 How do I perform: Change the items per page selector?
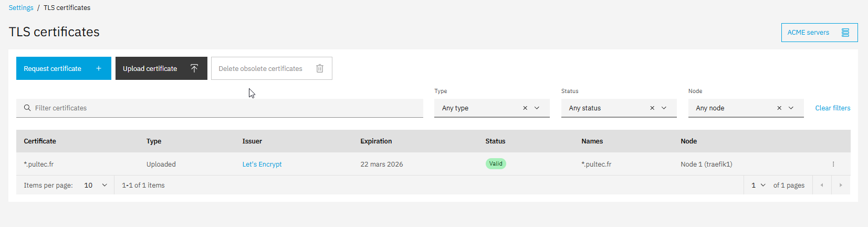pyautogui.click(x=95, y=185)
